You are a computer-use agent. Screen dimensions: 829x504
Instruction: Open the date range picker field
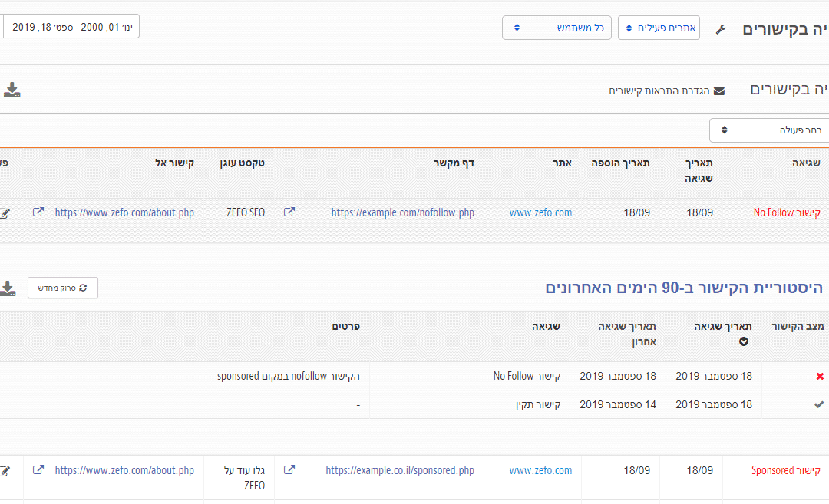[71, 26]
